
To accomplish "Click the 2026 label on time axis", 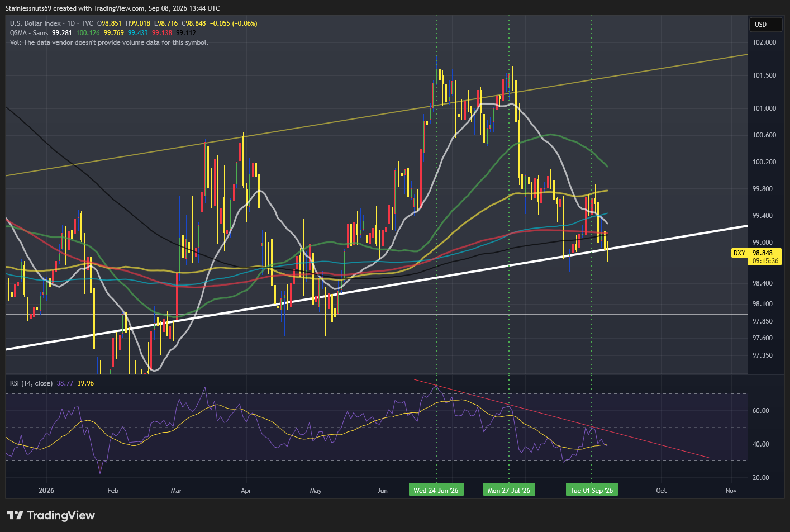I will [46, 491].
